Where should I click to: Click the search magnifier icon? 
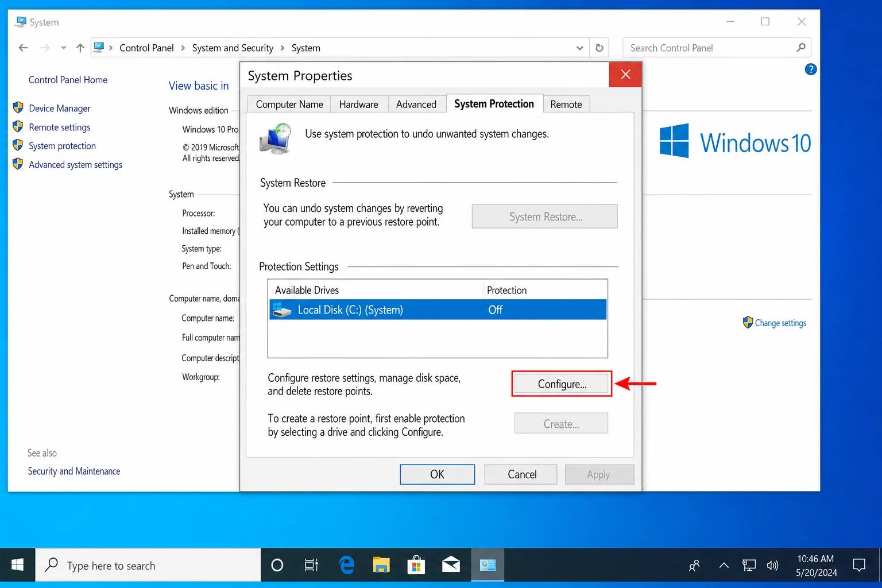[801, 48]
